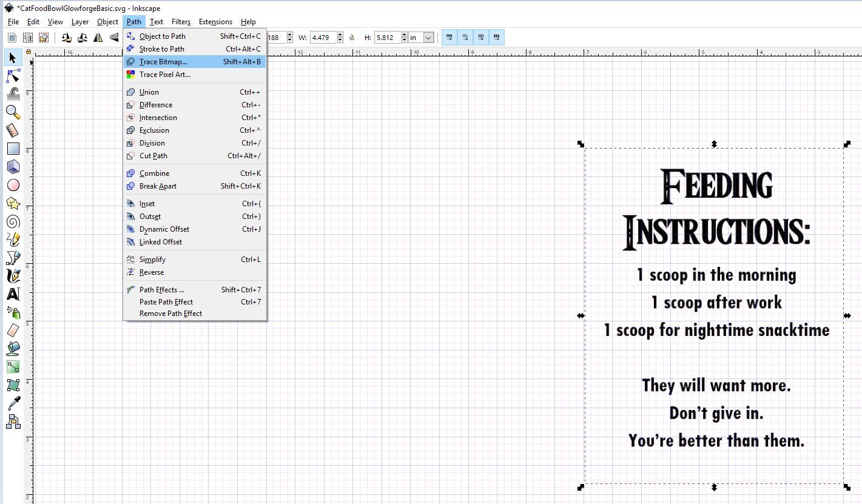This screenshot has height=504, width=862.
Task: Toggle scale rounded corners option
Action: (465, 38)
